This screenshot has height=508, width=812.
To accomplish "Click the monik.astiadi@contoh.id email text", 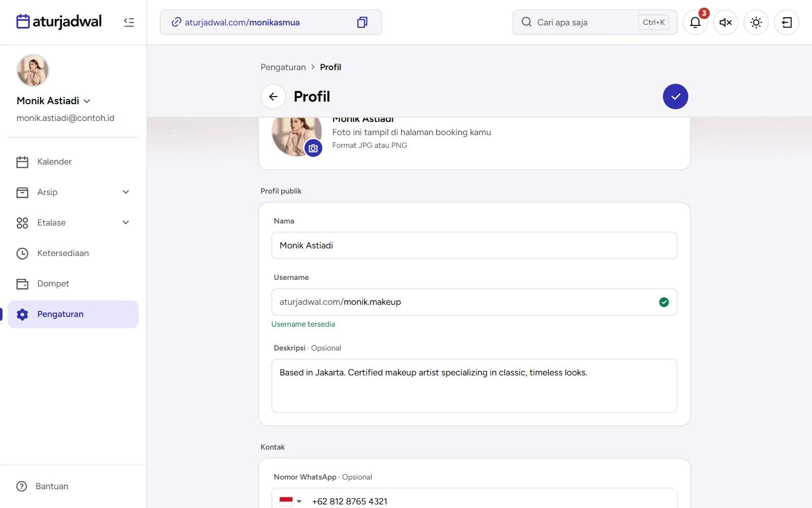I will (x=65, y=118).
